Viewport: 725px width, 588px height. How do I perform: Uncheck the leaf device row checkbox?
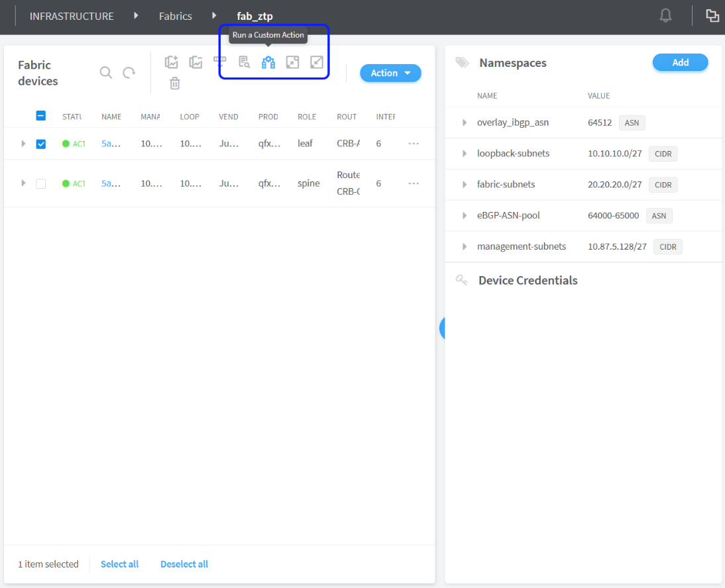click(41, 144)
